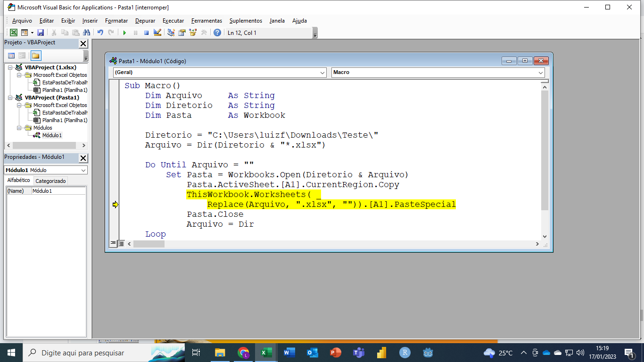Select Módulo1 in project tree
The width and height of the screenshot is (644, 362).
[x=52, y=135]
